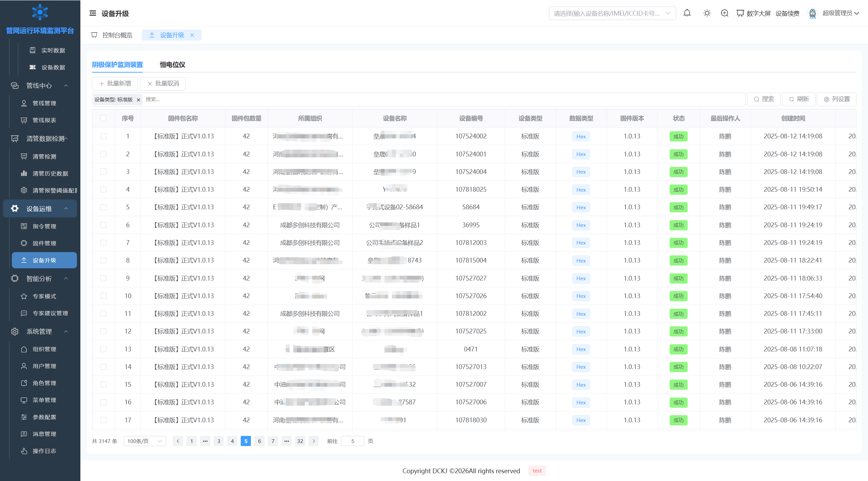Open the device name/IMEI search dropdown
Viewport: 868px width, 481px height.
[x=612, y=13]
